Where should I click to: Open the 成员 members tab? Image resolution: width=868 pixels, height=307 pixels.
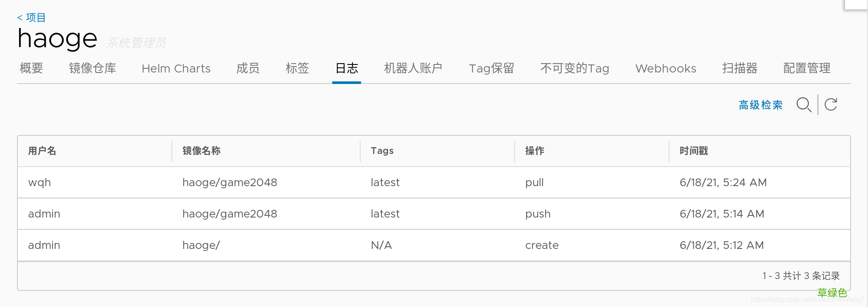[x=247, y=68]
